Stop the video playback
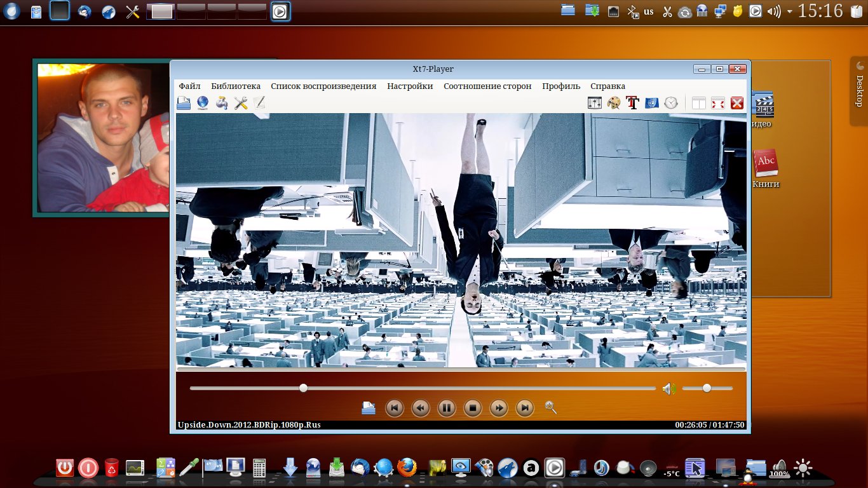 [473, 408]
